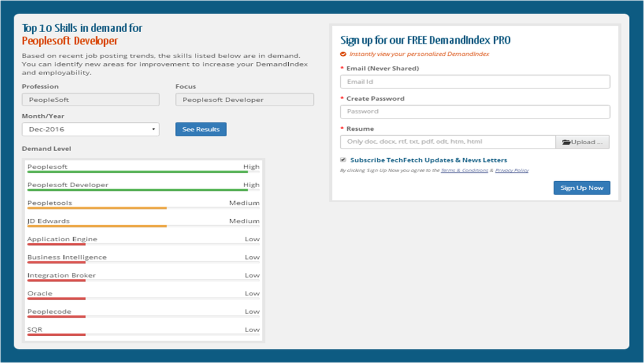Image resolution: width=644 pixels, height=363 pixels.
Task: Click the folder icon on Upload button
Action: pos(566,142)
